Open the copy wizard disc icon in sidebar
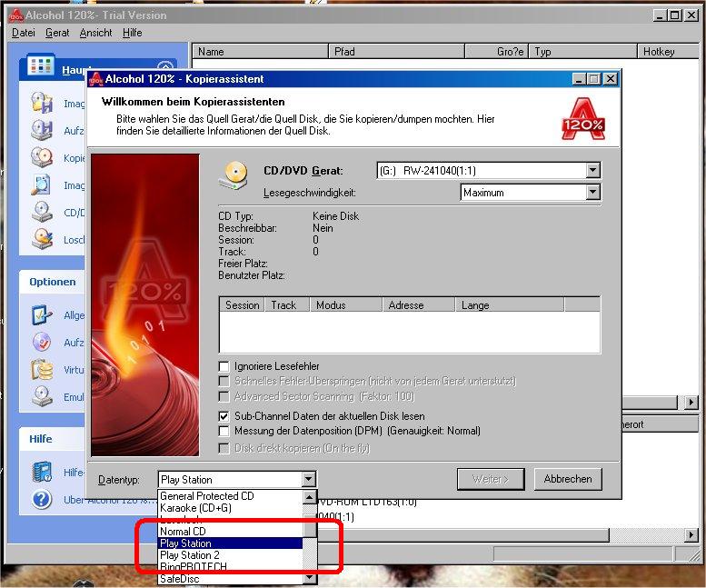Screen dimensions: 706x588 42,157
